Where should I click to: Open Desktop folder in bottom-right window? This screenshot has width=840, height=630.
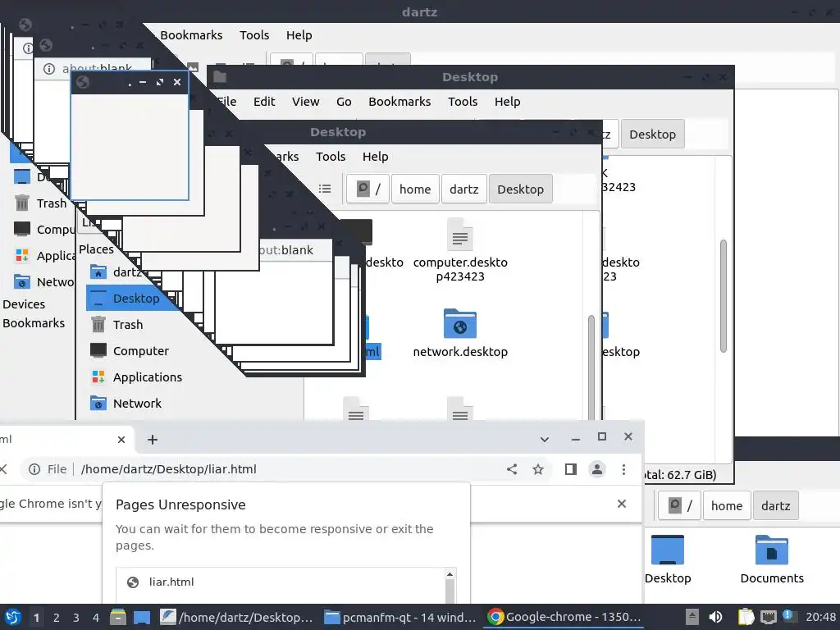[668, 559]
